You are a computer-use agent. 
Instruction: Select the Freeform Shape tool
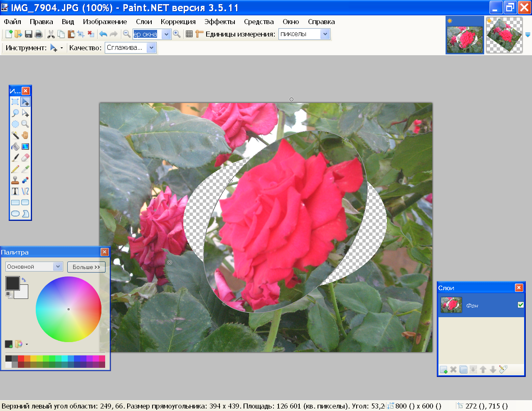pos(25,214)
